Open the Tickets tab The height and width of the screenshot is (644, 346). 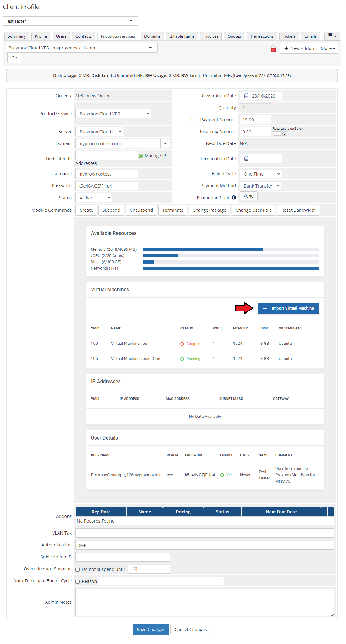[x=289, y=36]
